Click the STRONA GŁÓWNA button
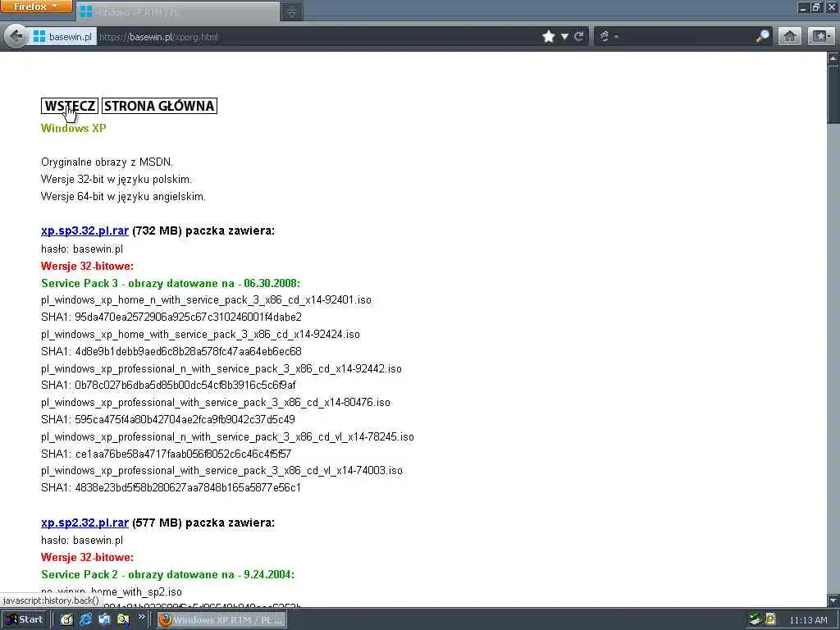This screenshot has height=630, width=840. (159, 106)
